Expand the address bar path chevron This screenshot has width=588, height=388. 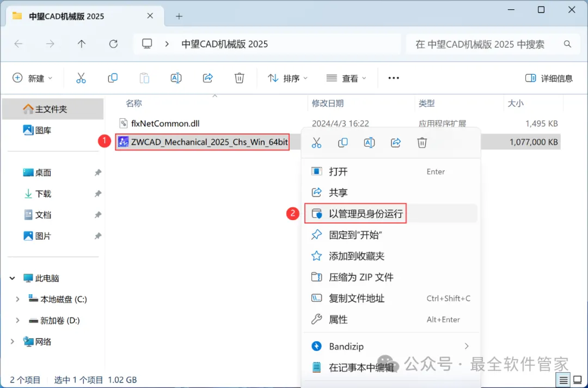pyautogui.click(x=167, y=44)
